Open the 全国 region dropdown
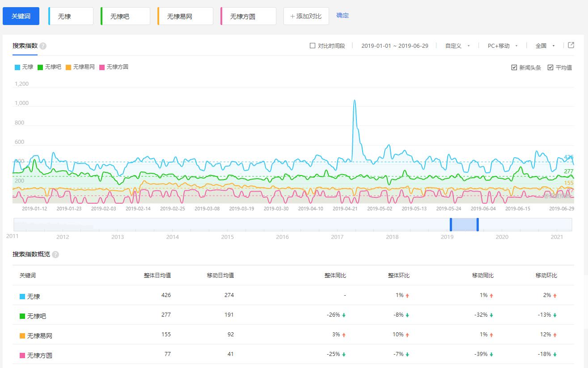This screenshot has width=588, height=368. pos(545,46)
